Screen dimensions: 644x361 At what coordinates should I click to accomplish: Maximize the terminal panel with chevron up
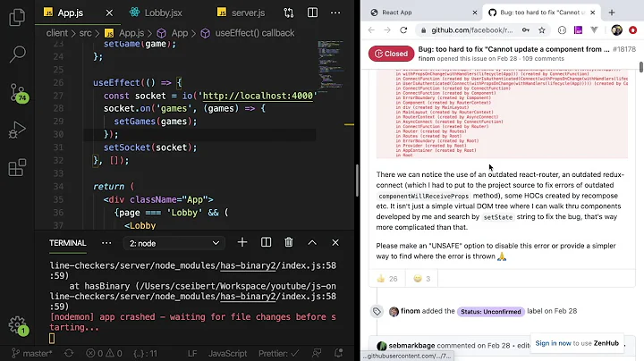tap(312, 242)
